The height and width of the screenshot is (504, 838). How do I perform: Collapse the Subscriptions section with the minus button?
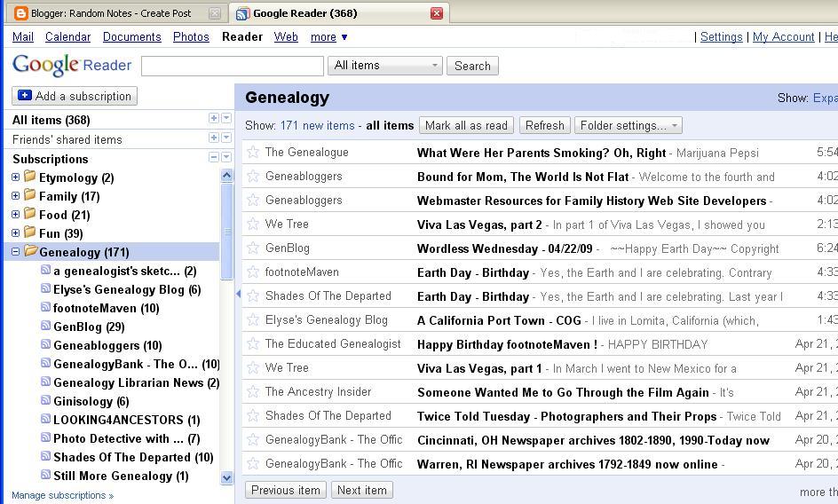(214, 157)
